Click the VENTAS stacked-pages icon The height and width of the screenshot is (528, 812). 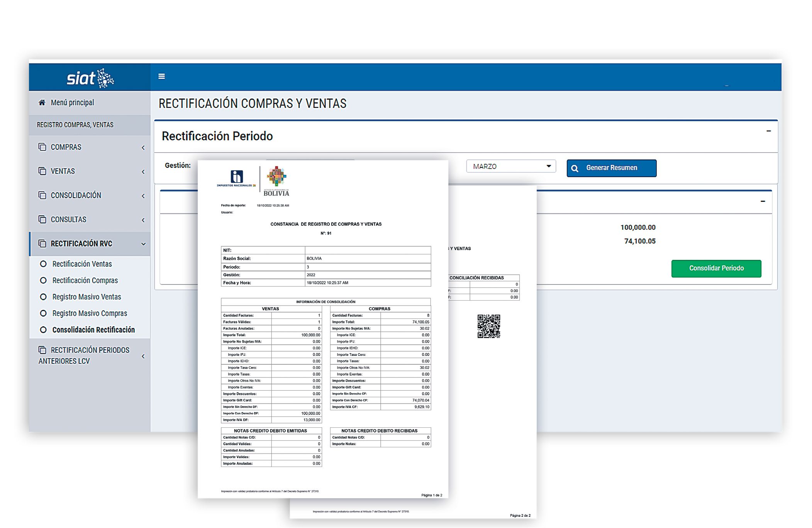click(42, 171)
